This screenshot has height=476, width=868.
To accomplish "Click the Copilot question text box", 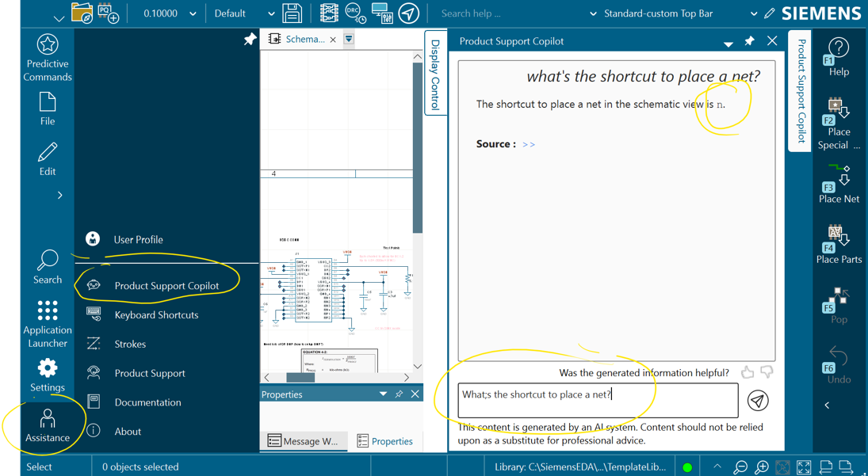I will (598, 400).
